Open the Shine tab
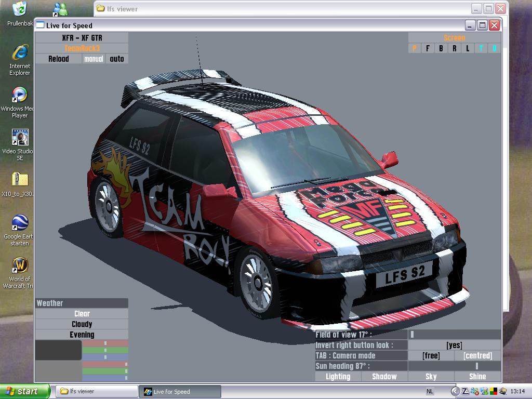The width and height of the screenshot is (532, 399). [x=477, y=377]
